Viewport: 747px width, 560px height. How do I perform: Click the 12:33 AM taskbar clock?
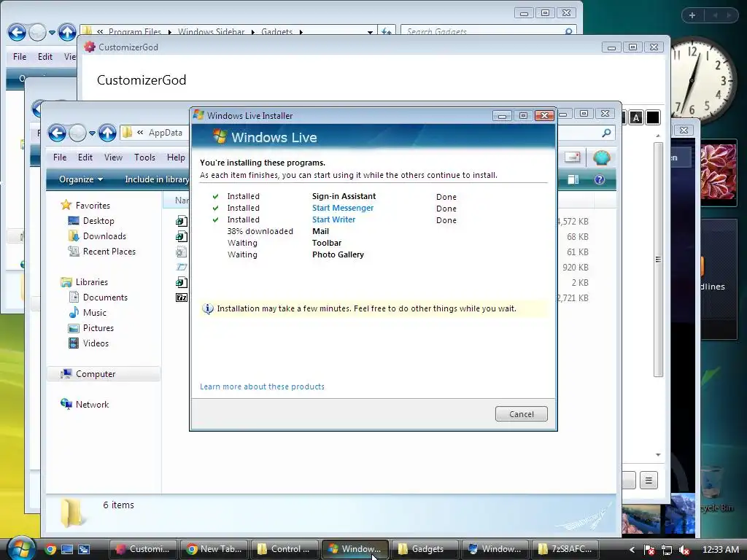(720, 550)
